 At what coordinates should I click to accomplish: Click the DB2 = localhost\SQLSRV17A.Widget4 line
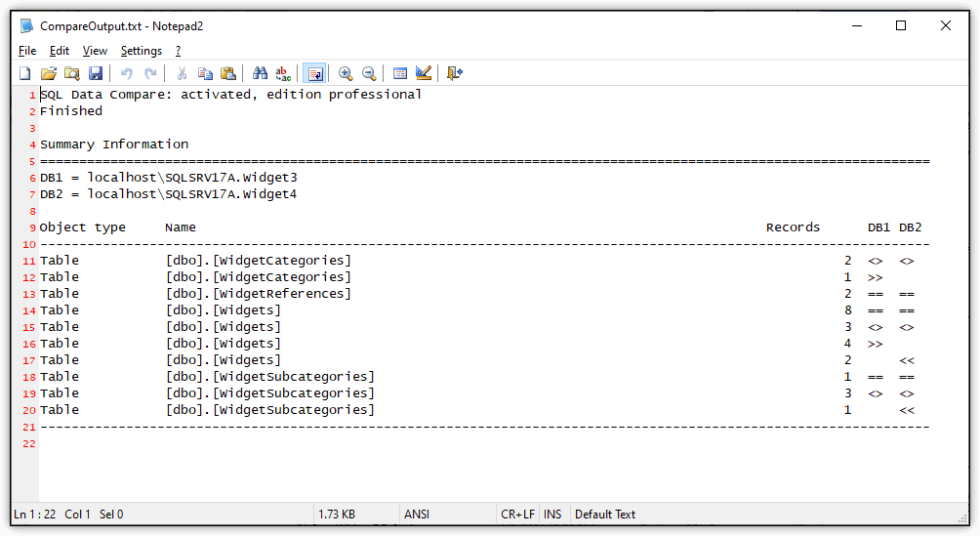[169, 194]
